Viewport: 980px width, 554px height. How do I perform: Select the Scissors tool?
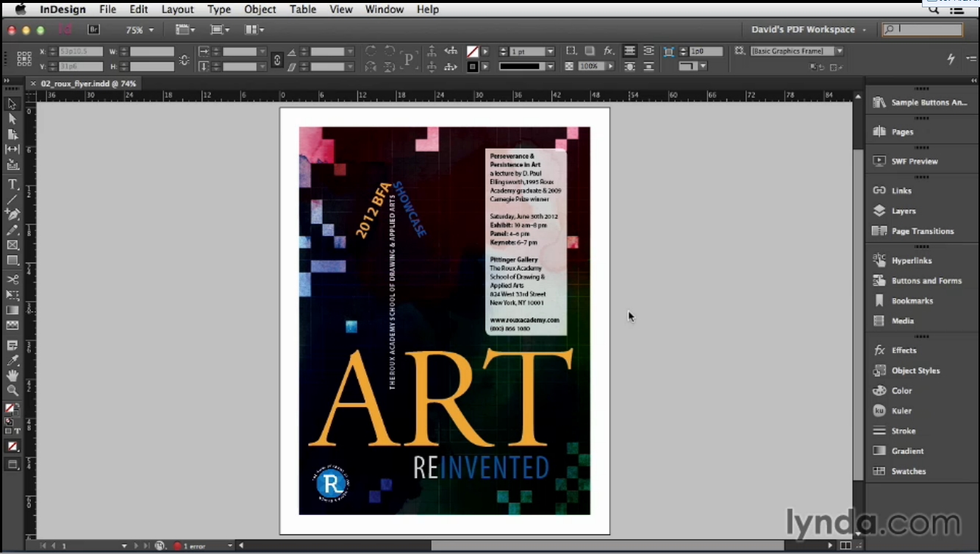(12, 280)
